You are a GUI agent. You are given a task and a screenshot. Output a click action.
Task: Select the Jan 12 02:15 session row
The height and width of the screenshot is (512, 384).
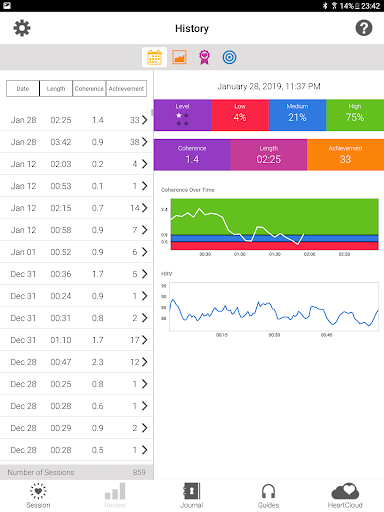[76, 208]
